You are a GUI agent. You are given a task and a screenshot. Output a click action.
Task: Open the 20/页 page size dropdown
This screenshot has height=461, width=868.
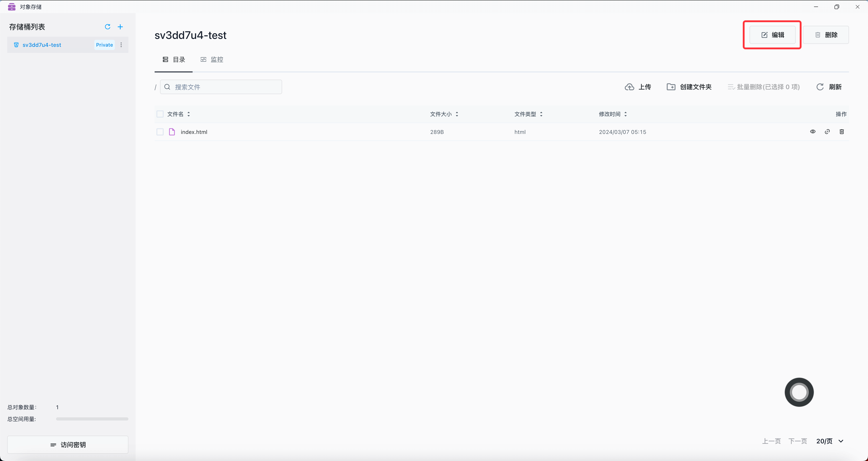pyautogui.click(x=830, y=441)
